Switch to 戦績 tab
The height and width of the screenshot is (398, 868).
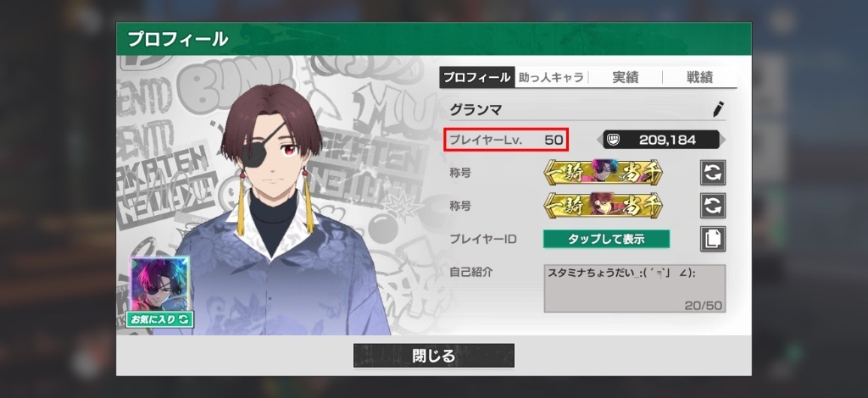(699, 77)
